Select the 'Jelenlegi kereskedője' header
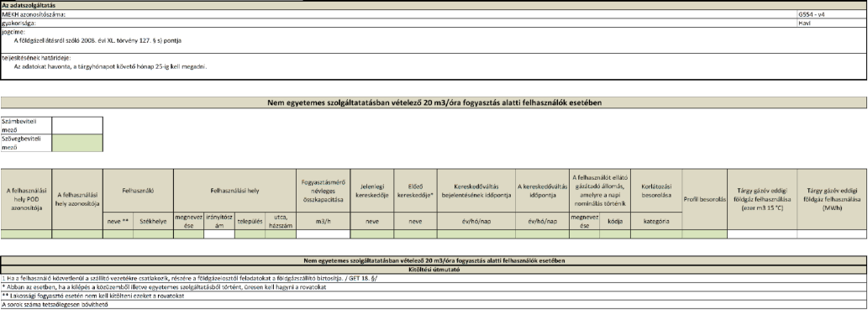Image resolution: width=868 pixels, height=310 pixels. 372,191
